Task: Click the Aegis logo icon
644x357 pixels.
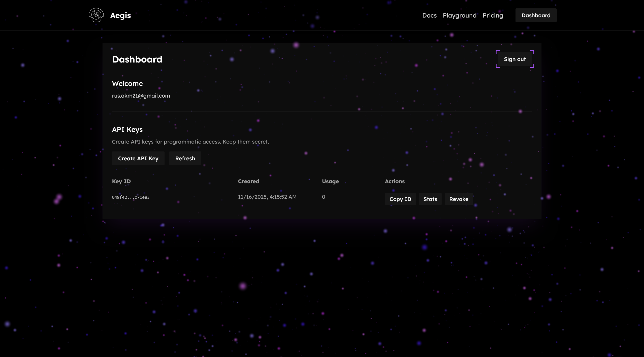Action: (96, 15)
